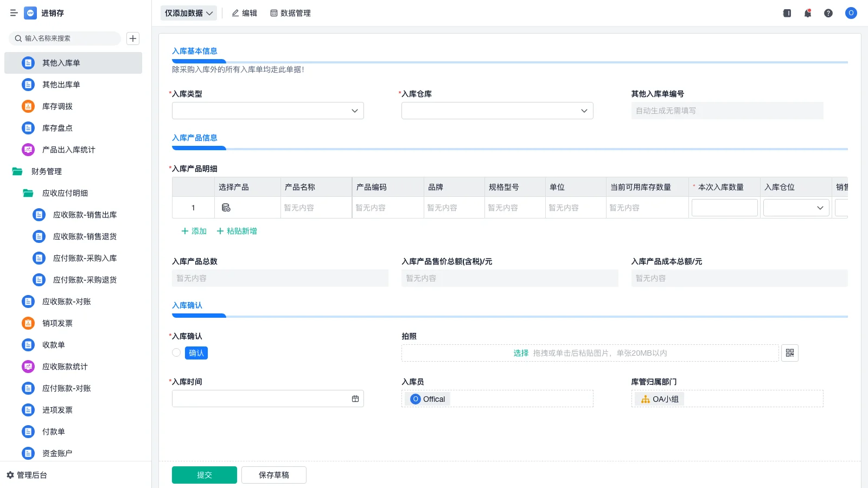Screen dimensions: 868x488
Task: Click the 选择产品 database icon in row 1
Action: (x=226, y=208)
